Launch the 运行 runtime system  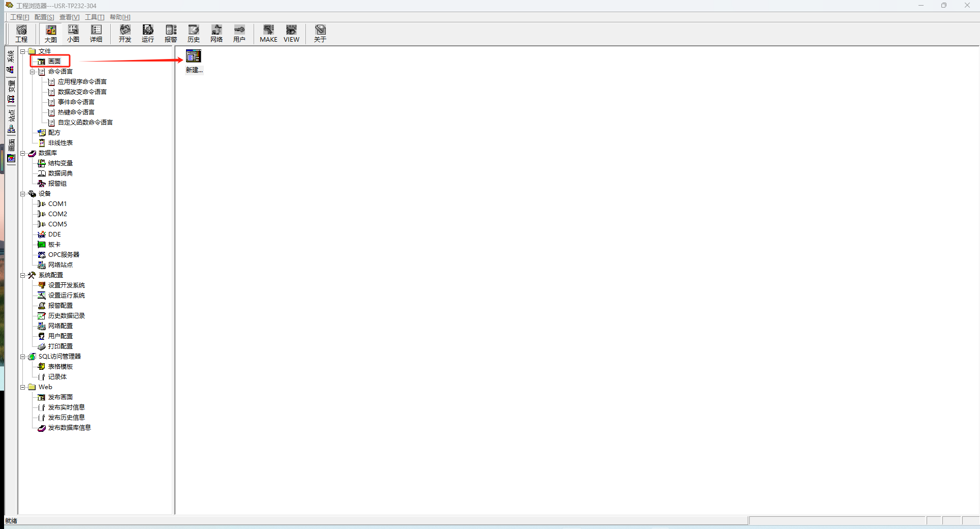coord(148,34)
